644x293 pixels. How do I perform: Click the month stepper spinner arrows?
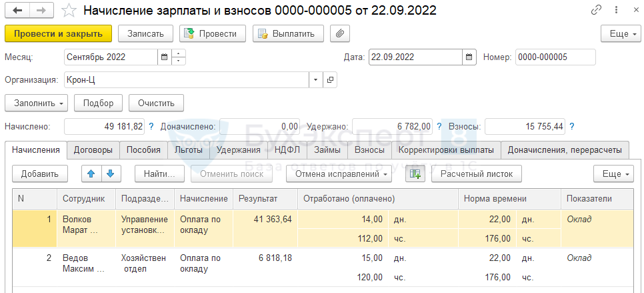[179, 57]
